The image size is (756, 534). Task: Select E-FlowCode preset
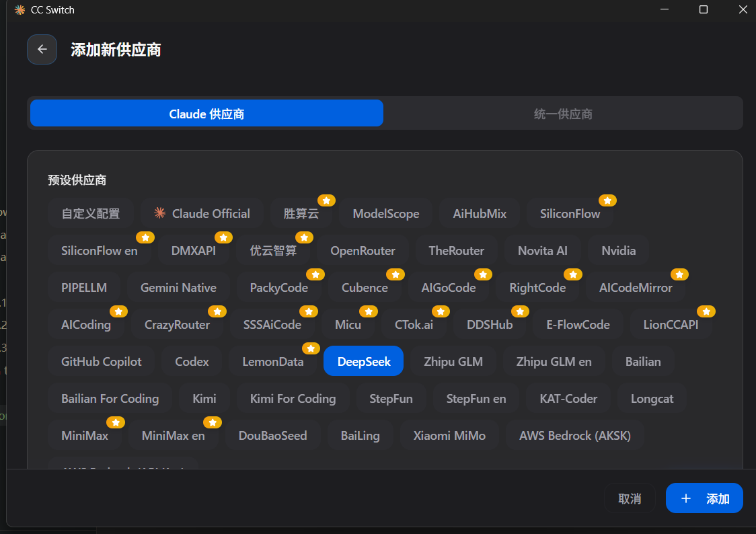coord(578,325)
